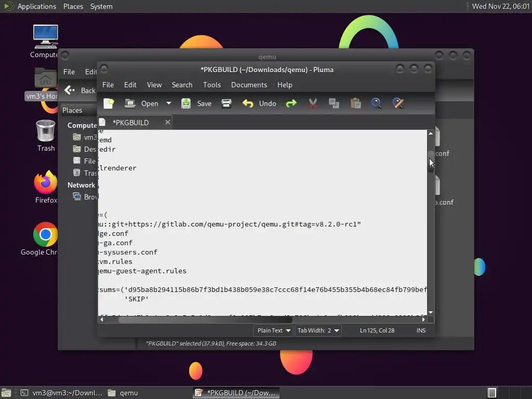Undo the last edit
This screenshot has width=532, height=399.
(259, 103)
